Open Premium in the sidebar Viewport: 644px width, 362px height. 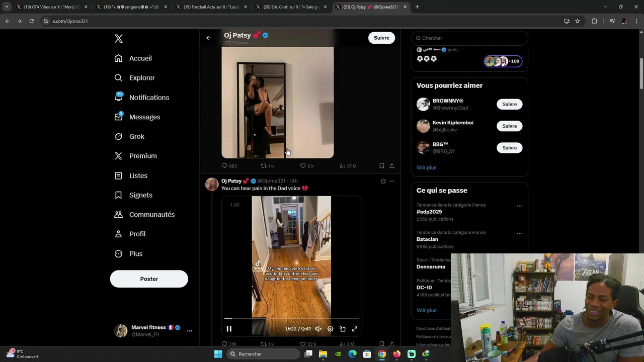[136, 156]
